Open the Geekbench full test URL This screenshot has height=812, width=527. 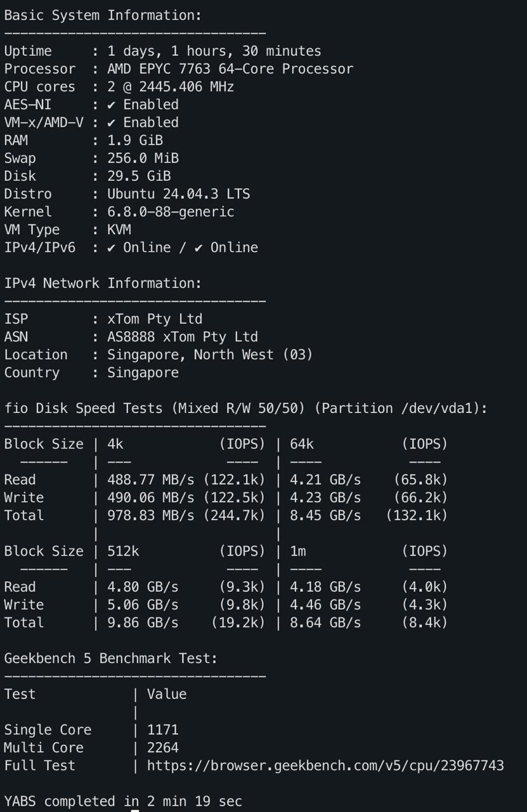tap(325, 765)
